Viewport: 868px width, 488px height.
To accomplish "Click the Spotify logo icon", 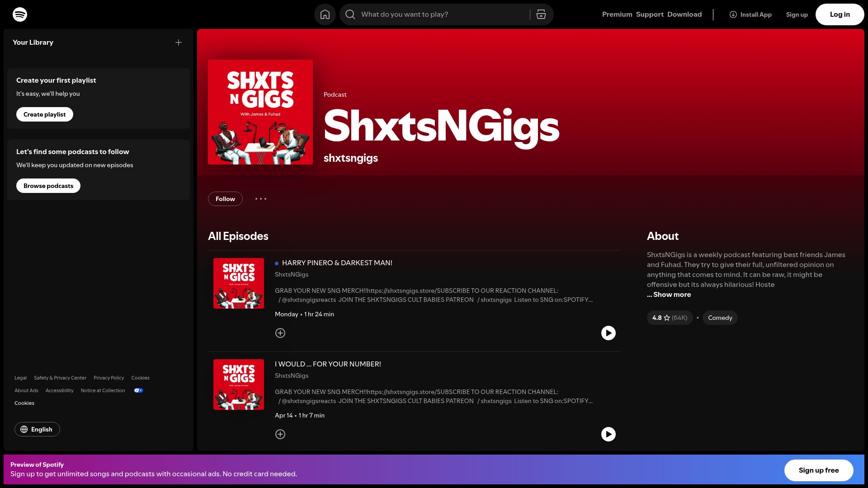I will (x=20, y=14).
